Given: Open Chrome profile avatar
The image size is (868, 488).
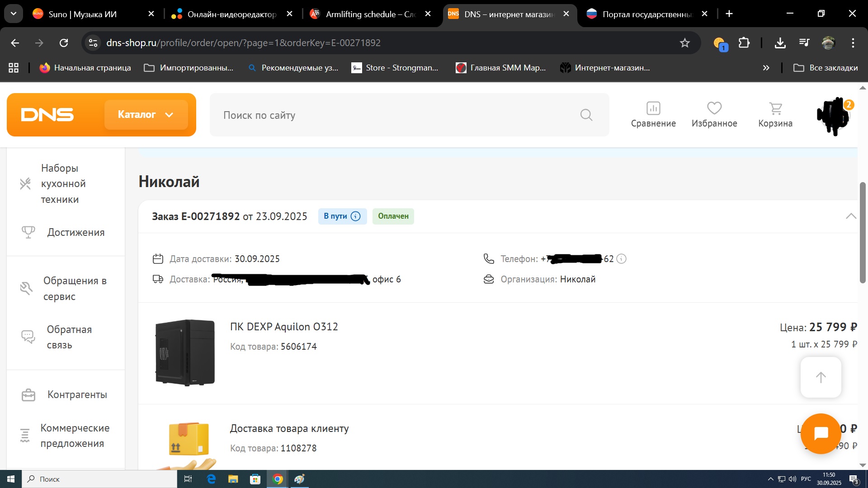Looking at the screenshot, I should tap(828, 43).
